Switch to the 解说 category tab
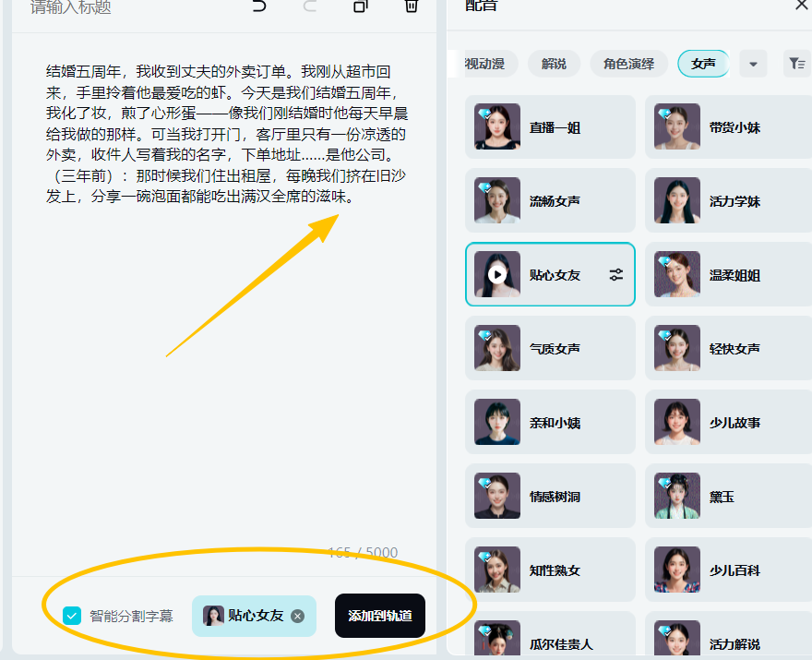812x660 pixels. pos(554,64)
